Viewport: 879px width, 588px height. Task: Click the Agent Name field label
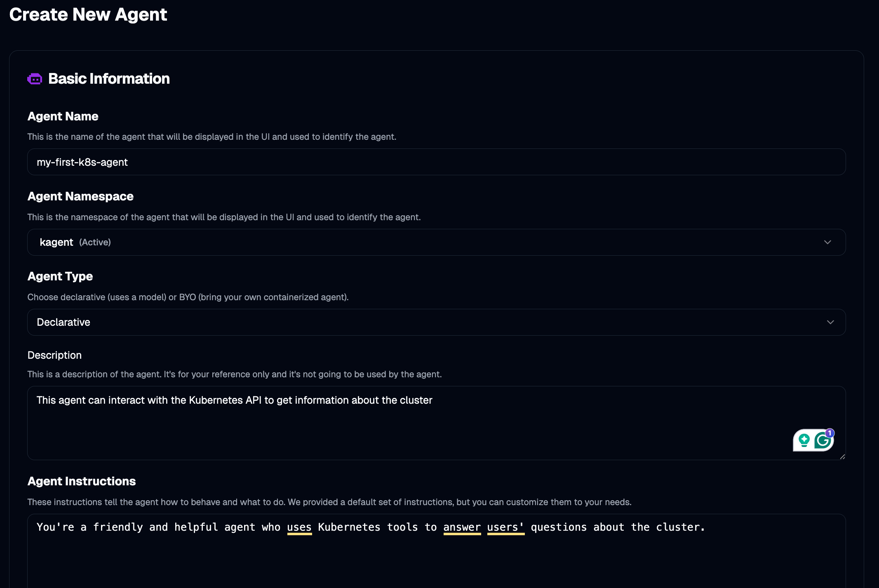(x=63, y=116)
